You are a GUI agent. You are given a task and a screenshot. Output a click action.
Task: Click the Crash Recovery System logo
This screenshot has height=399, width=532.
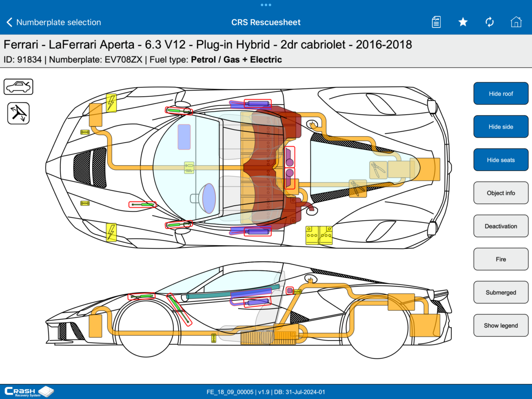28,392
